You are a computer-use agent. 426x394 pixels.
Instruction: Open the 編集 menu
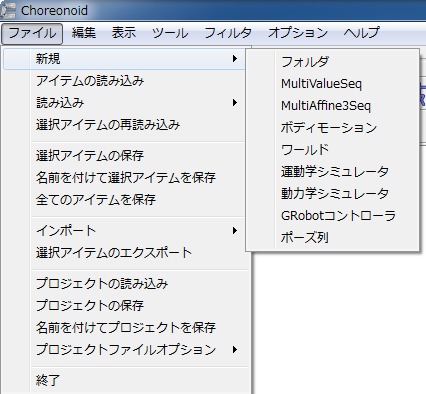pos(84,33)
